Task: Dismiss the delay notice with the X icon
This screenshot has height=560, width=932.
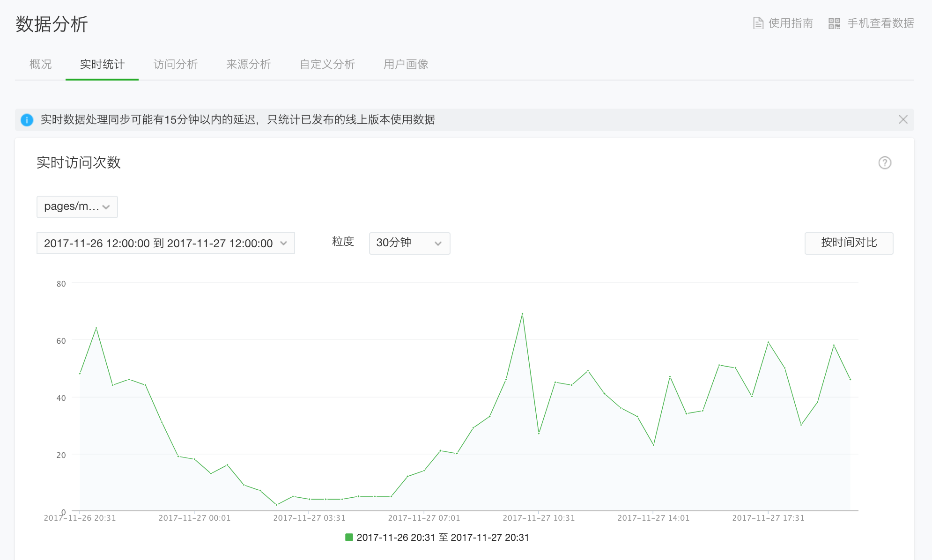Action: point(903,119)
